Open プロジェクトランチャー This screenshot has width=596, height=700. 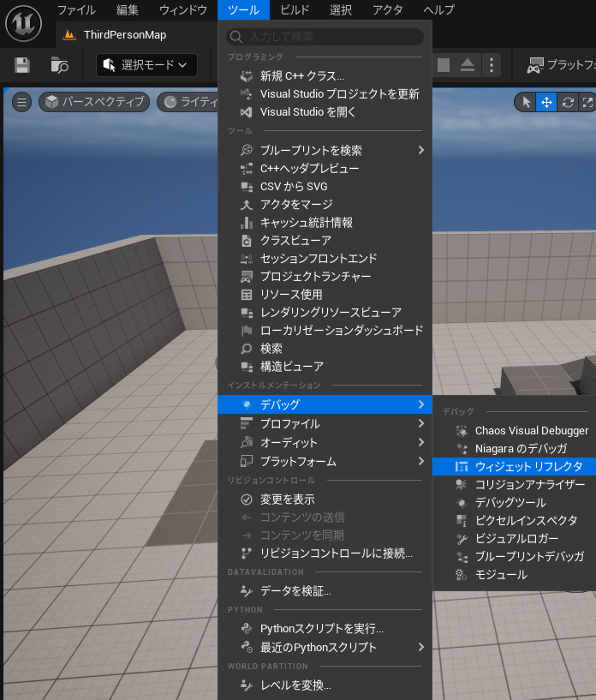pos(325,277)
